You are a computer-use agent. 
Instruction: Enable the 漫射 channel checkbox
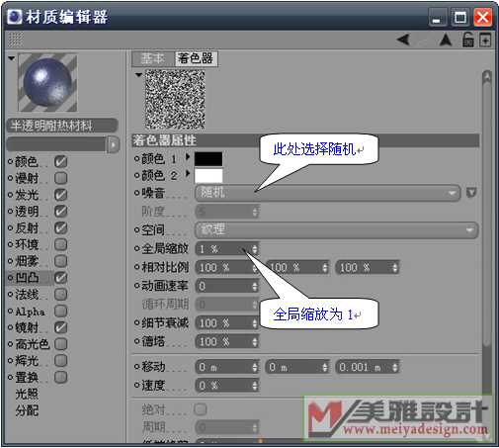point(61,178)
